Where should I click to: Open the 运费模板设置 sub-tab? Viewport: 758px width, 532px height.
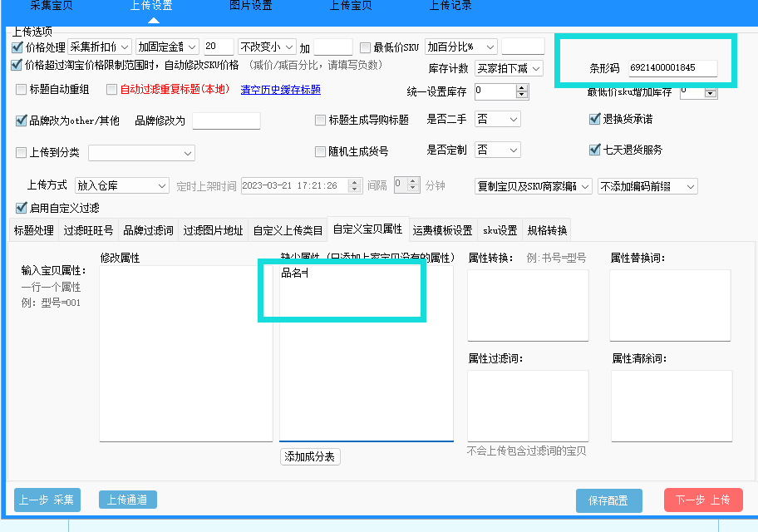click(x=443, y=230)
